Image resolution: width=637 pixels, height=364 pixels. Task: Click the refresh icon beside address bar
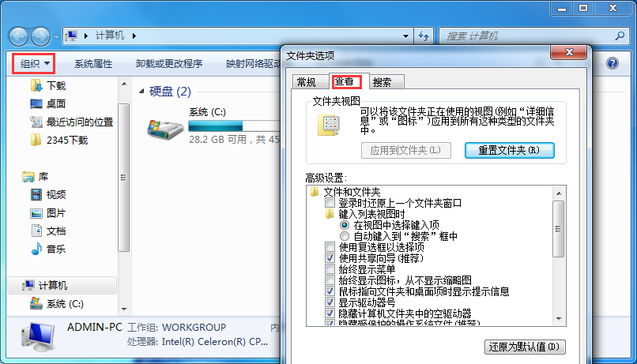424,36
